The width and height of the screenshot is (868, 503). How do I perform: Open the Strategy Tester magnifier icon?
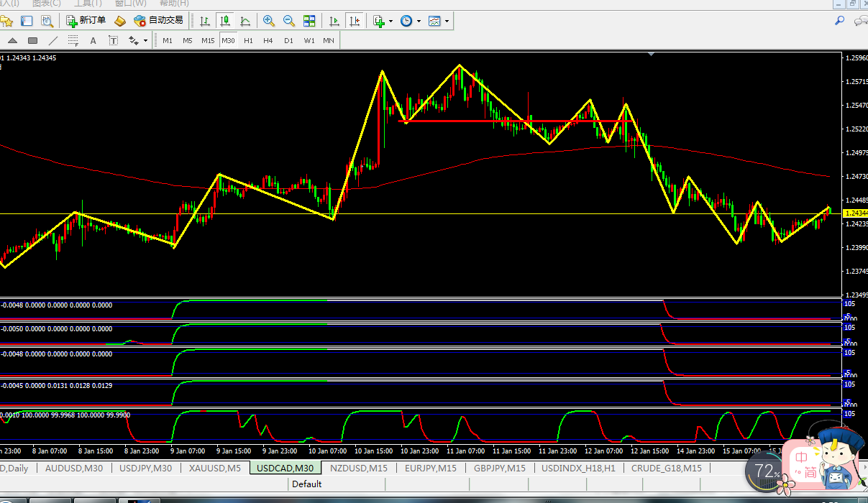coord(46,21)
